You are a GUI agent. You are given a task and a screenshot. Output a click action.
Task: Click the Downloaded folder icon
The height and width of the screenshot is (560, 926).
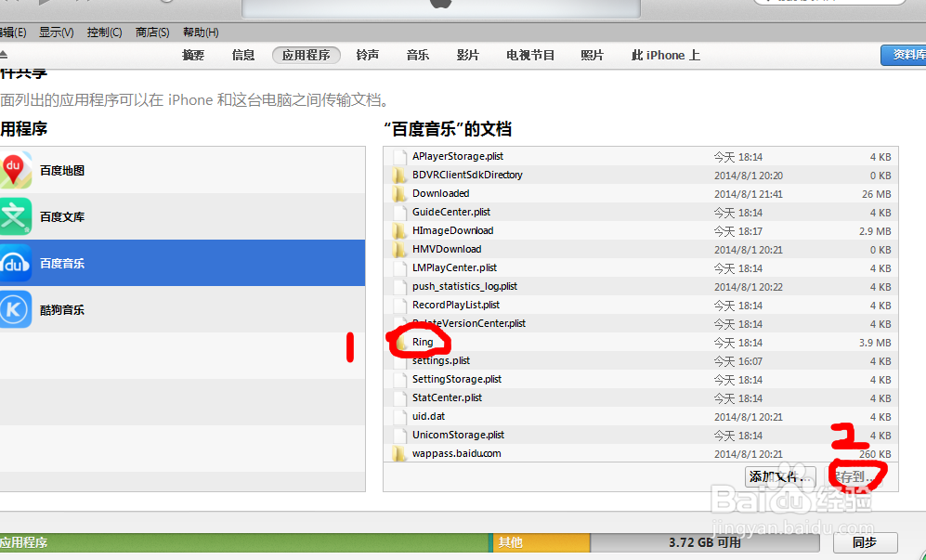point(399,193)
